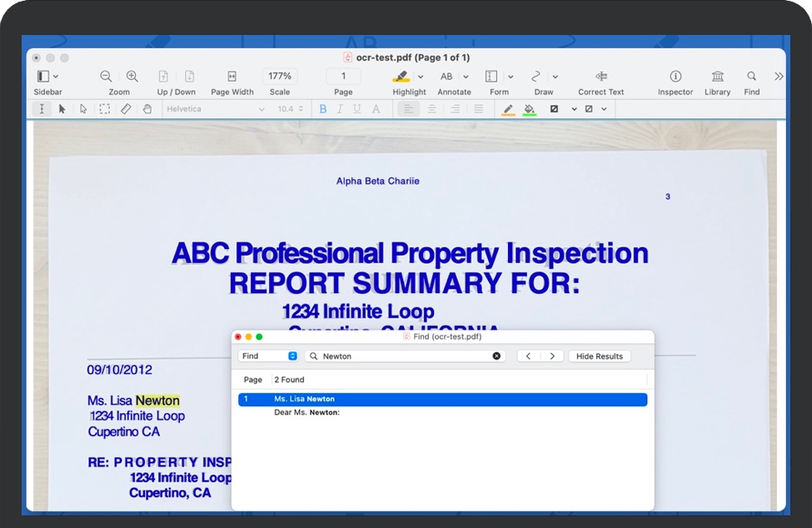The image size is (812, 528).
Task: Select the rectangular selection tool
Action: coord(105,108)
